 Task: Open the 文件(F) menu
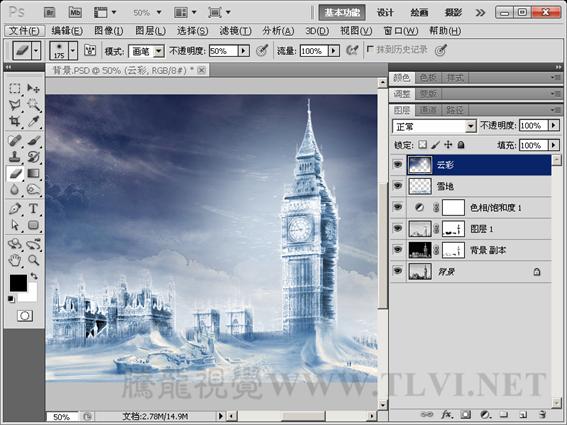pos(24,31)
